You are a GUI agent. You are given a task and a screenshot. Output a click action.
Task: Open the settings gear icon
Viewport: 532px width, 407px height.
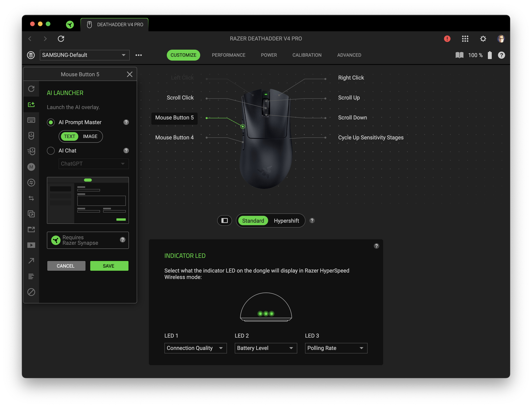click(483, 39)
